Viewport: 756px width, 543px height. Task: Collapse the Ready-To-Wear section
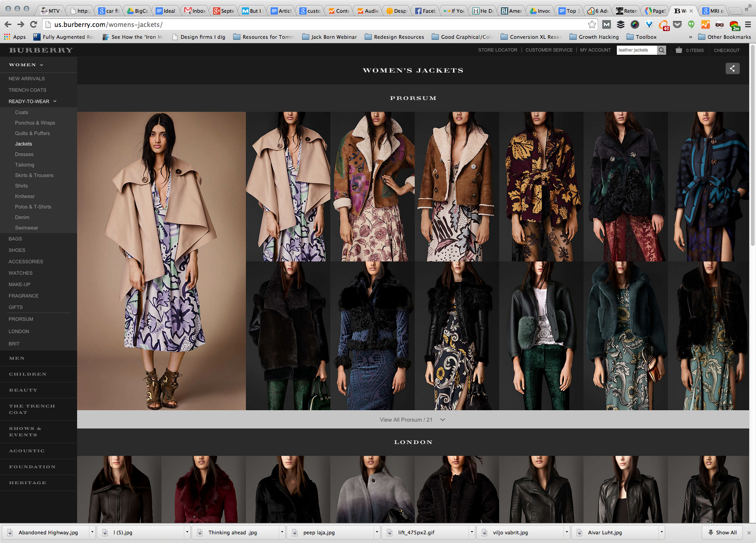[32, 101]
